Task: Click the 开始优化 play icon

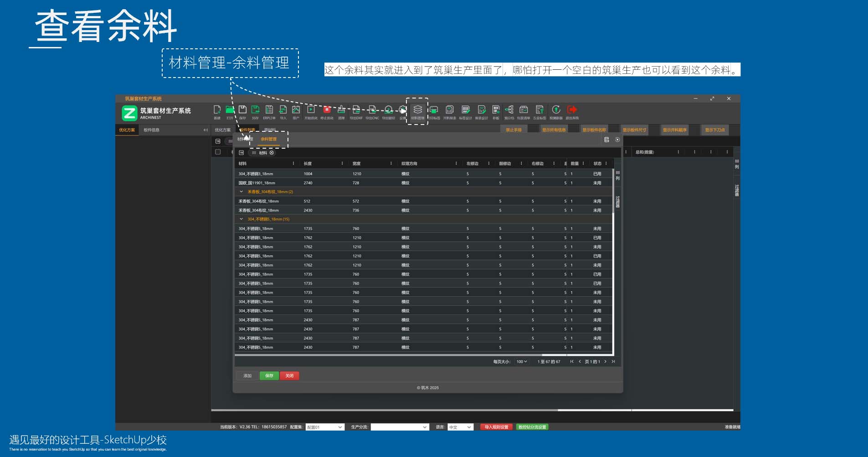Action: pyautogui.click(x=311, y=111)
